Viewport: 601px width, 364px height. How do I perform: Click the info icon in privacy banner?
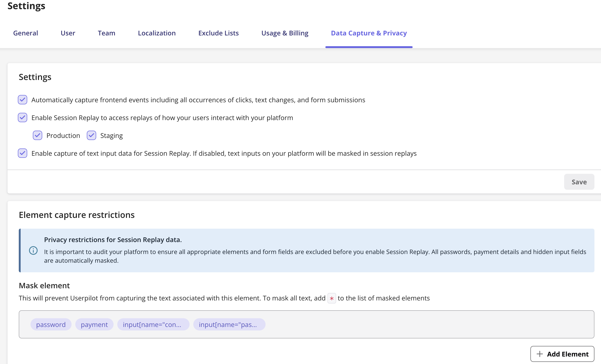point(33,250)
